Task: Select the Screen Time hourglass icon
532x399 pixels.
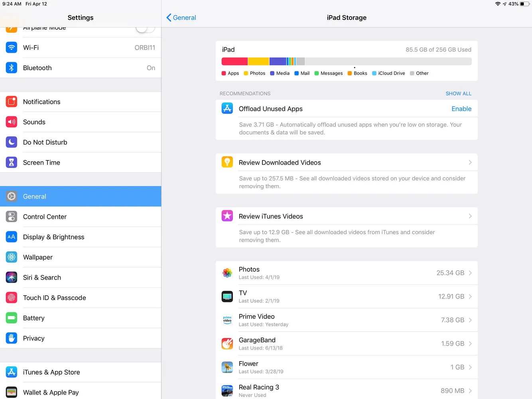Action: (12, 162)
